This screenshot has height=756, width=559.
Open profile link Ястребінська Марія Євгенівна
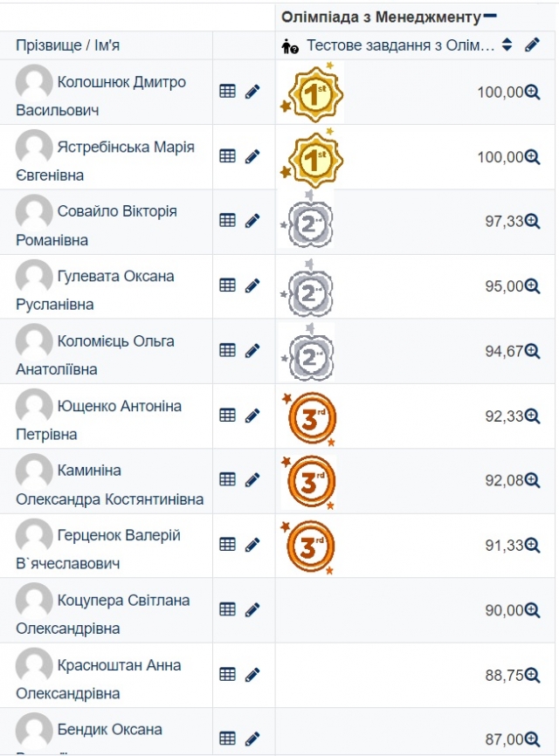pos(125,148)
